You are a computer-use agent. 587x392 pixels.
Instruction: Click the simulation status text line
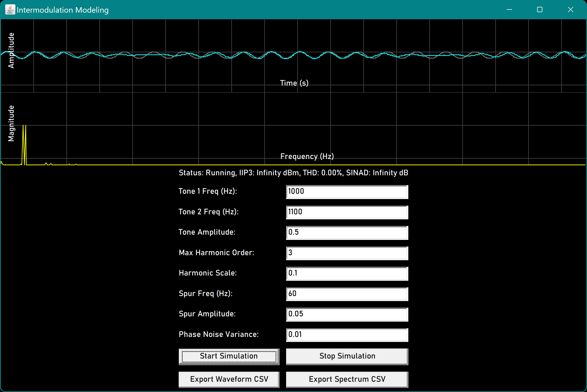(293, 173)
